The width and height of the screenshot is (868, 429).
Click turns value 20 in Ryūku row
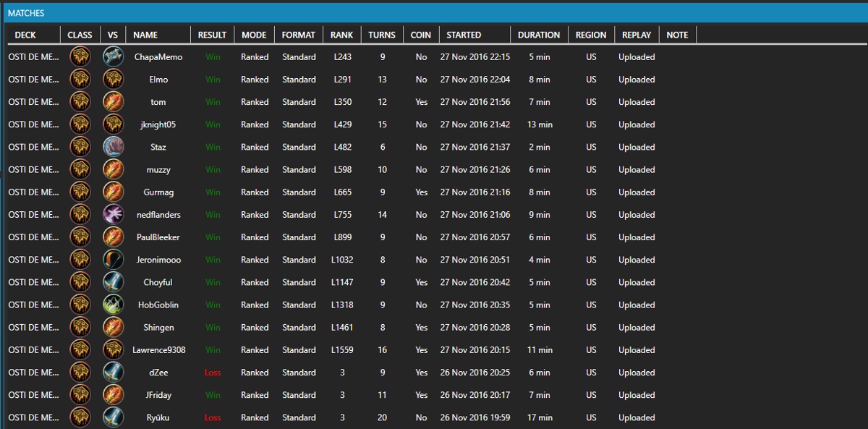coord(382,417)
